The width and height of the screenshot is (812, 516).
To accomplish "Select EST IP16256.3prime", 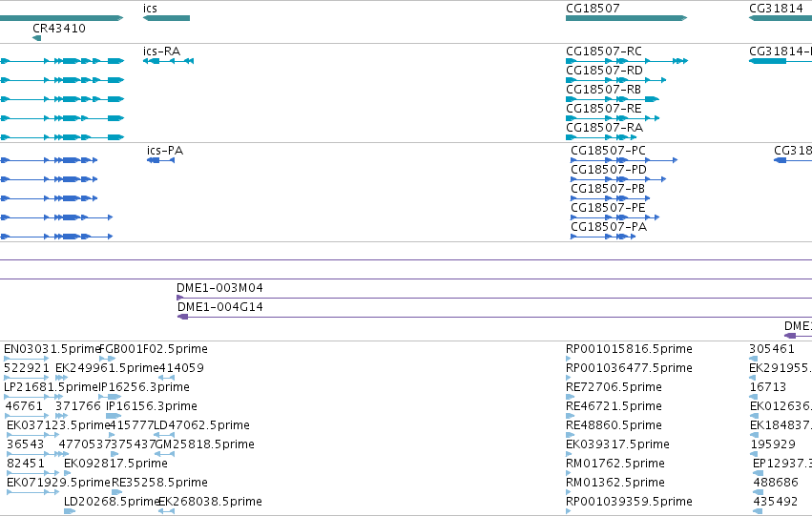I will [x=144, y=387].
